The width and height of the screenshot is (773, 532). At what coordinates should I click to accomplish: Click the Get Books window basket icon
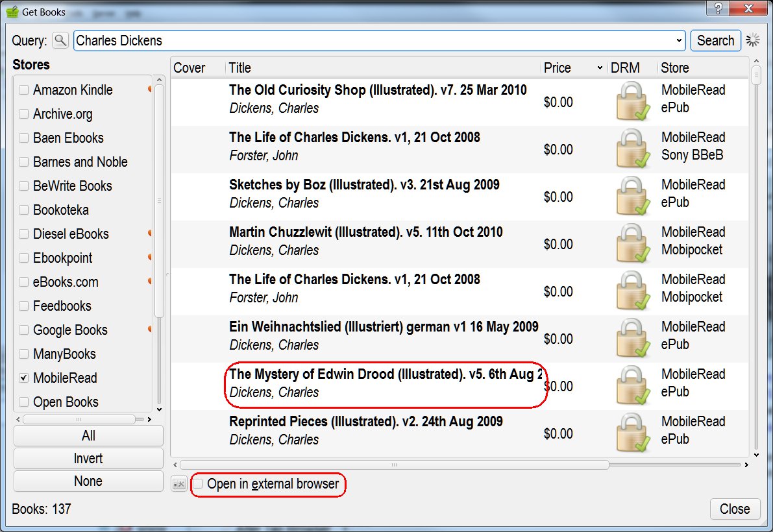click(x=12, y=11)
